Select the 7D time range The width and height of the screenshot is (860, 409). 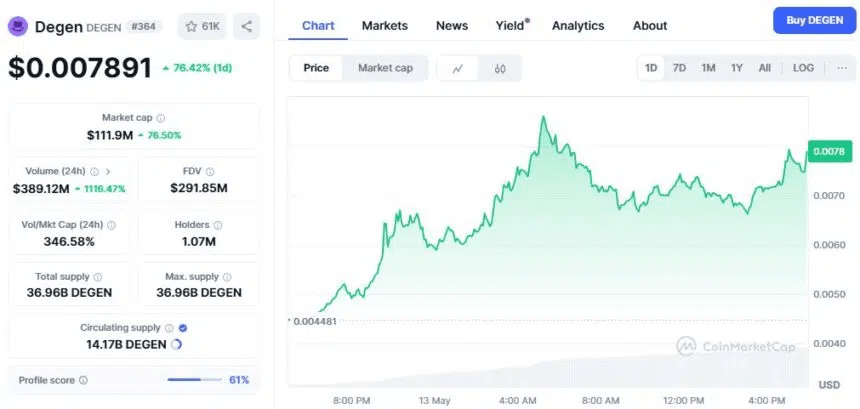679,68
